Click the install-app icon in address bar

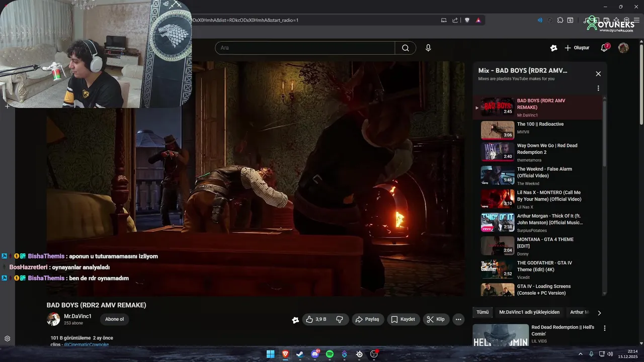click(444, 20)
